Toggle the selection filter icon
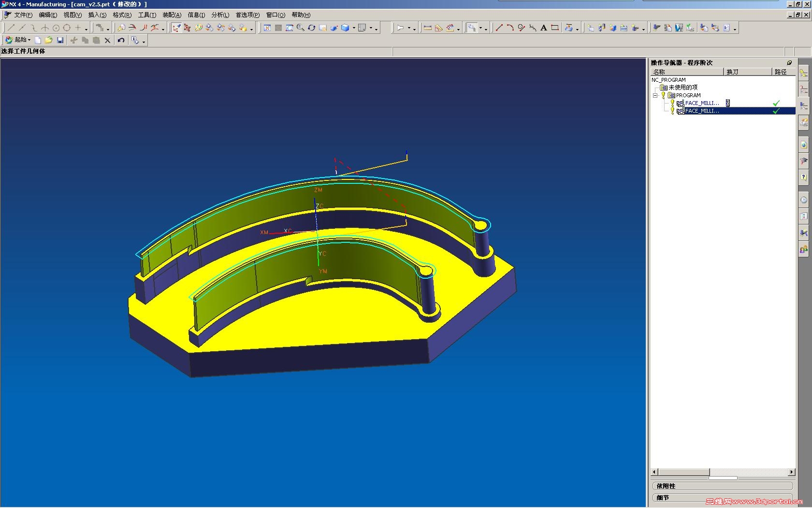The image size is (812, 508). [472, 28]
